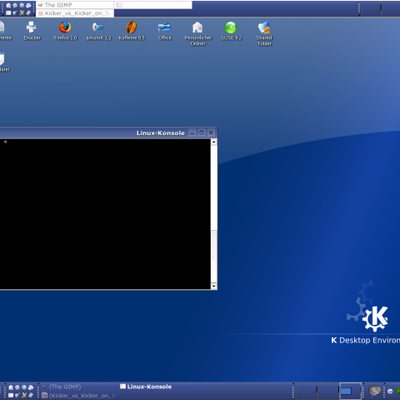The height and width of the screenshot is (400, 400).
Task: Click the house icon in the top panel
Action: (x=8, y=5)
